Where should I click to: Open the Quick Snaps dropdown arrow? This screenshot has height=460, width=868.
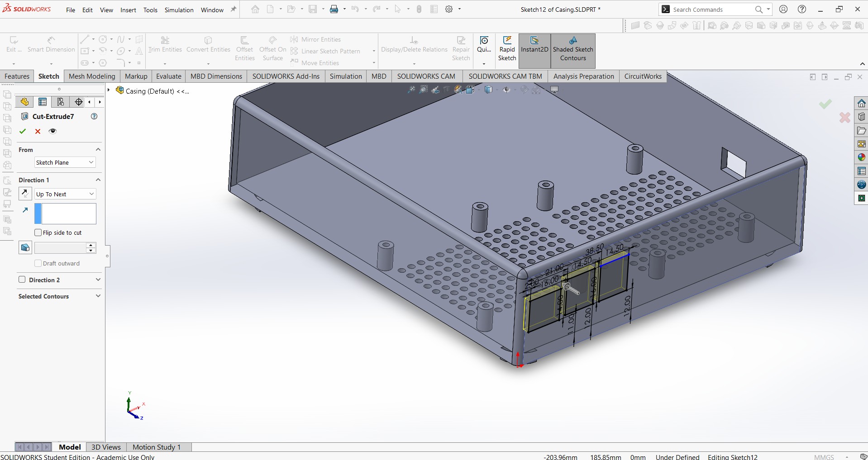click(x=484, y=63)
